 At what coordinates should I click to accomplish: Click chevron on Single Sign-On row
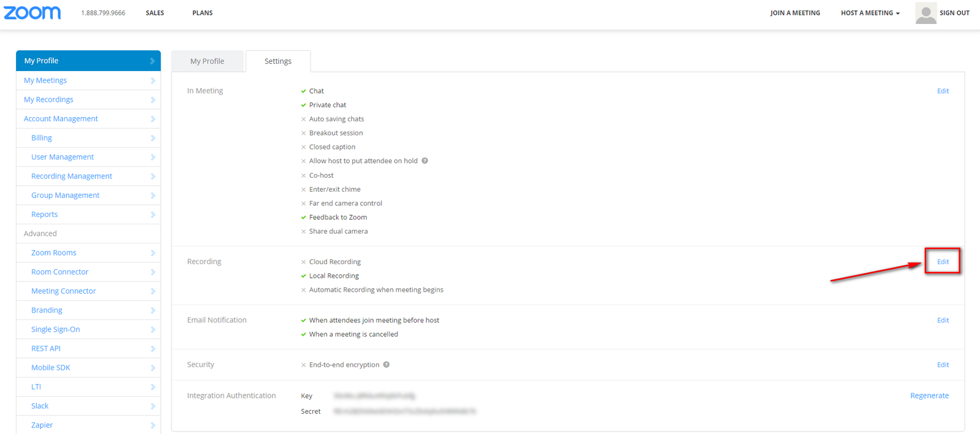point(153,329)
